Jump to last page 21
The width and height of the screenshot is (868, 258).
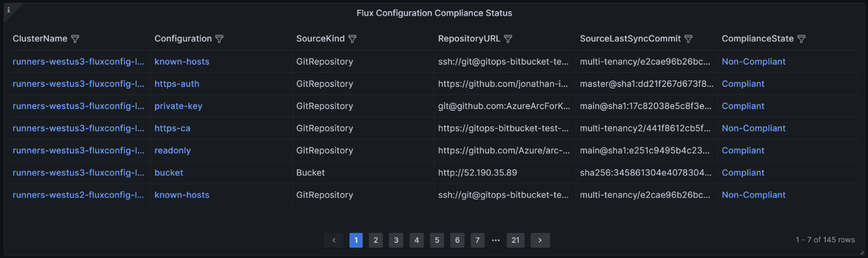(x=515, y=240)
